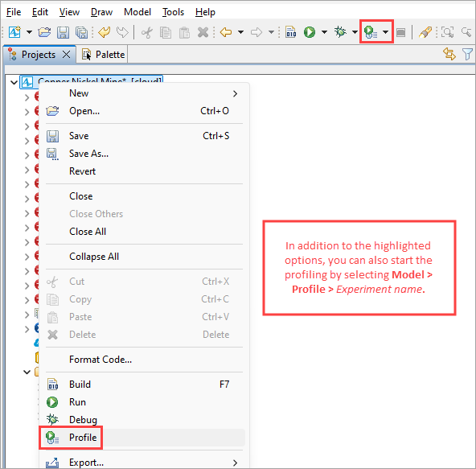Choose Close All from the context menu
476x469 pixels.
[x=143, y=232]
